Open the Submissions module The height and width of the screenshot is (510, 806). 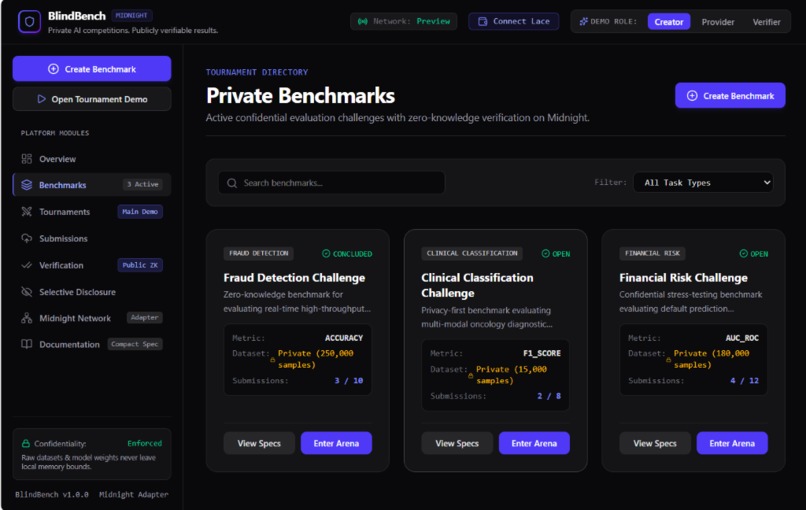pos(91,239)
